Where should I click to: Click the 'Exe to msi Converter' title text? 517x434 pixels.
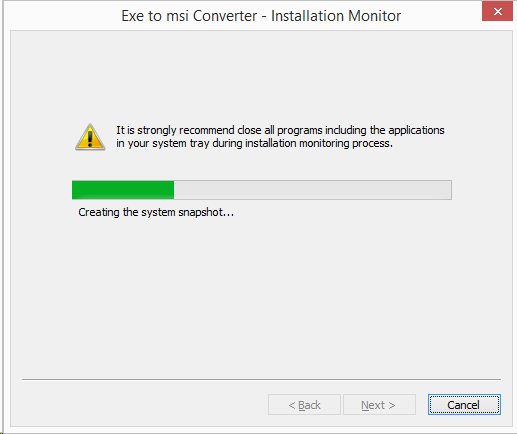pyautogui.click(x=189, y=16)
